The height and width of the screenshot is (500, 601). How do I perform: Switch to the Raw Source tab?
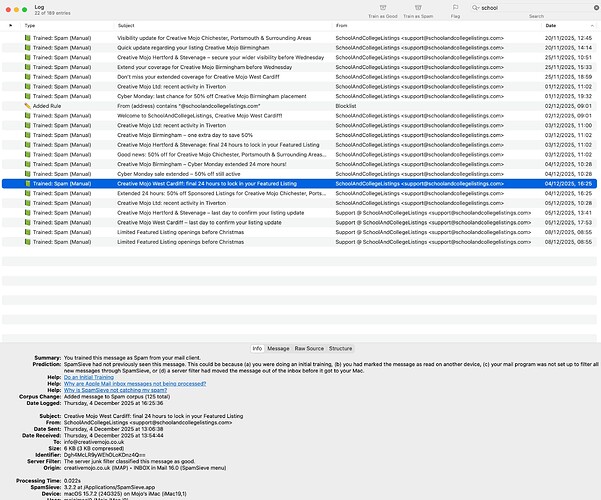(309, 348)
